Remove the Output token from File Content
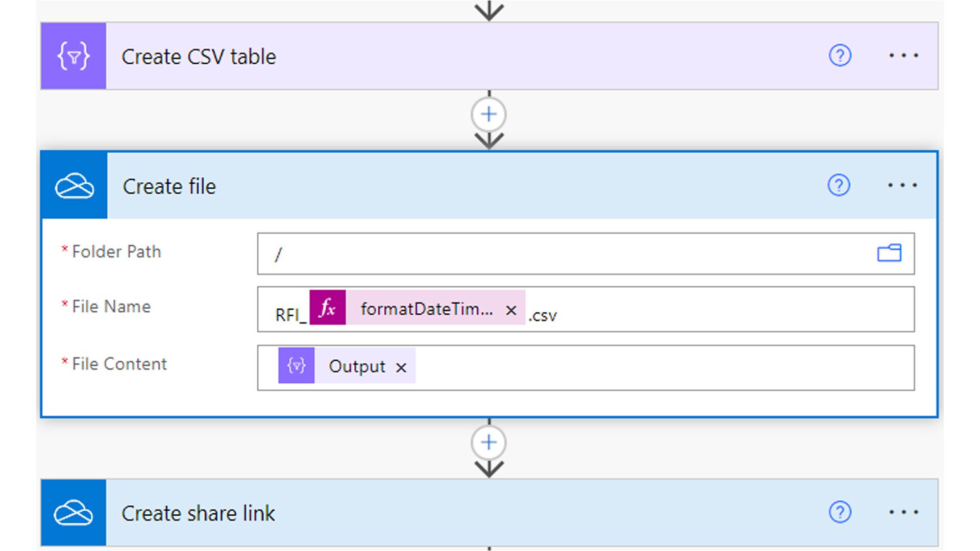 [x=401, y=367]
